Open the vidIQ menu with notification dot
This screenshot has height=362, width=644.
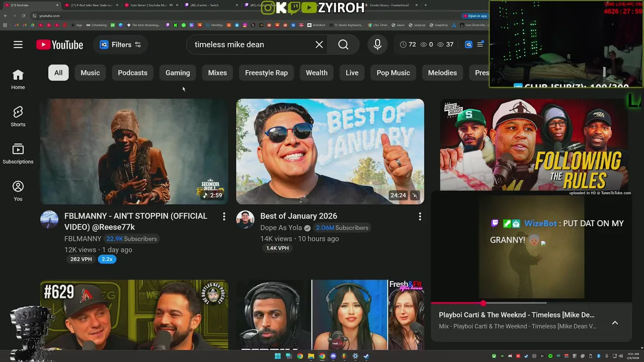pos(480,45)
